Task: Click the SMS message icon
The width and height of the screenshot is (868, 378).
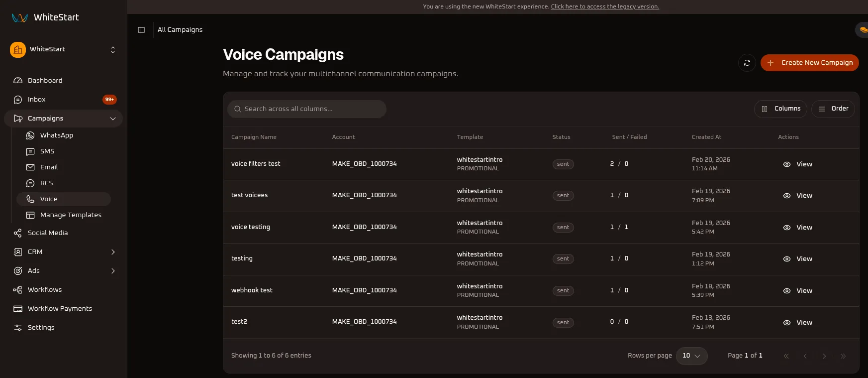Action: [30, 151]
